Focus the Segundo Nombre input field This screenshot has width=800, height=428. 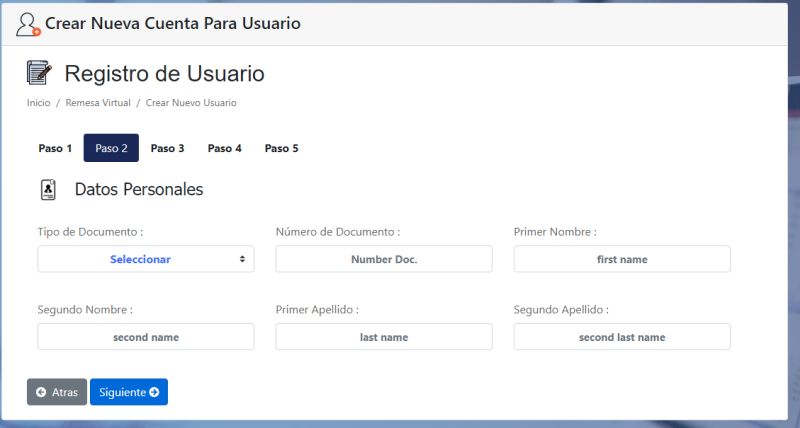146,337
